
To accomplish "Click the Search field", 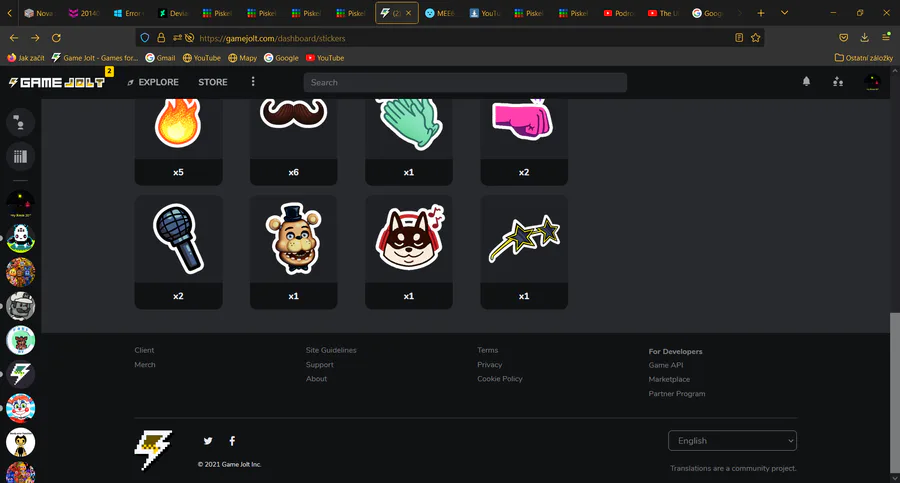I will coord(465,82).
